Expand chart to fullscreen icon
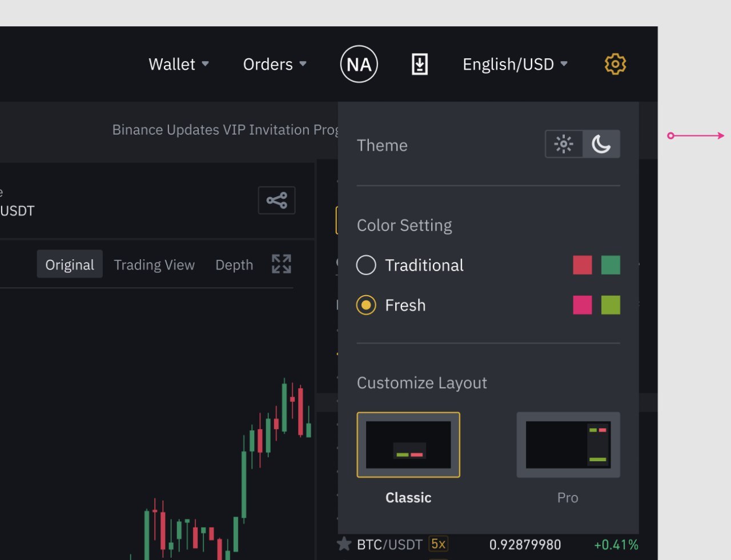Image resolution: width=731 pixels, height=560 pixels. (282, 264)
